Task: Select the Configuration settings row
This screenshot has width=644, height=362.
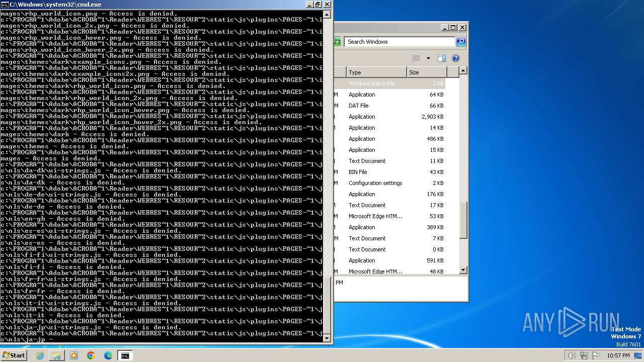Action: point(389,183)
